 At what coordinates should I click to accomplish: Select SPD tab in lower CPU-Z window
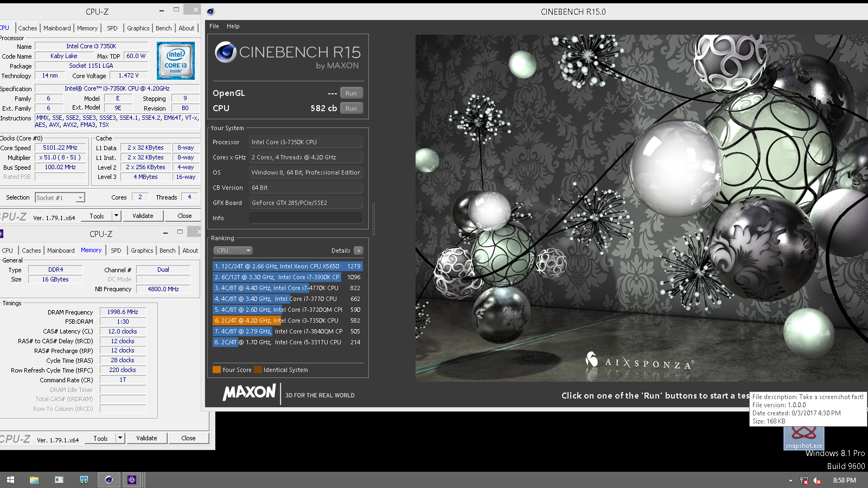(x=116, y=251)
